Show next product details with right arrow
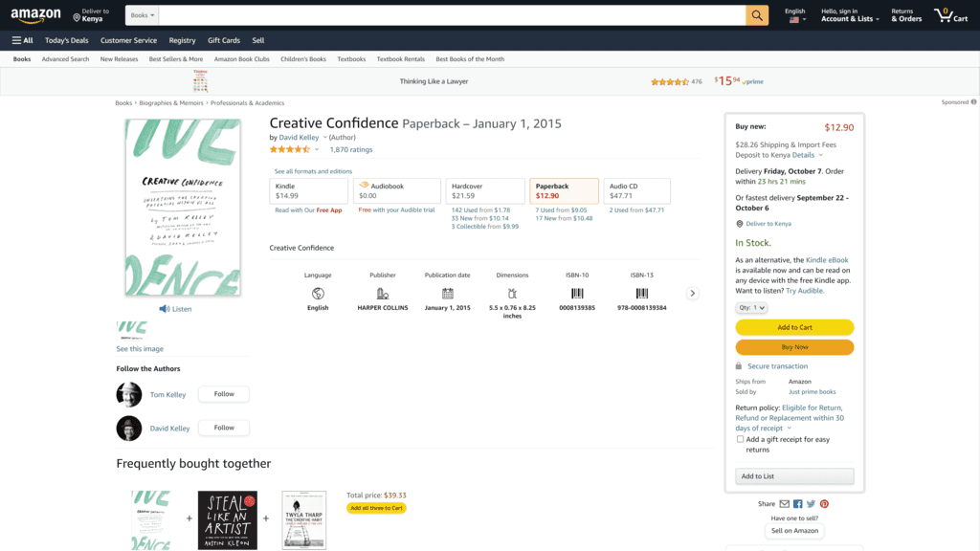This screenshot has height=551, width=980. [693, 293]
